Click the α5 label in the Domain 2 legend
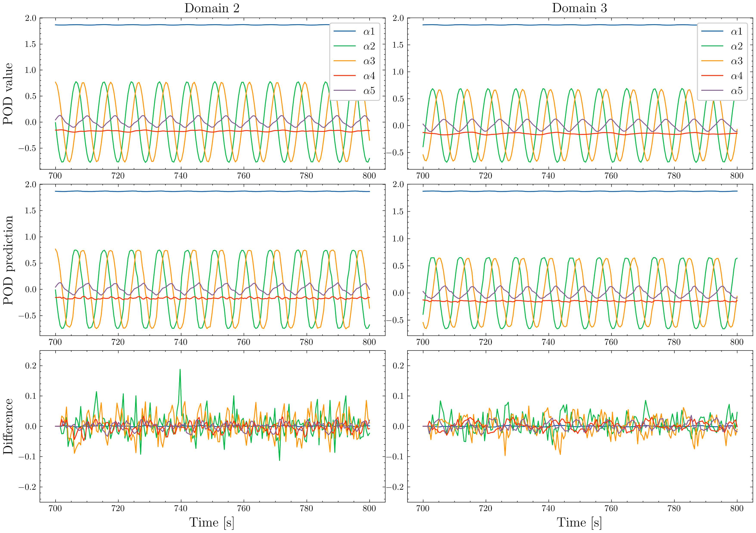This screenshot has width=756, height=533. coord(369,91)
